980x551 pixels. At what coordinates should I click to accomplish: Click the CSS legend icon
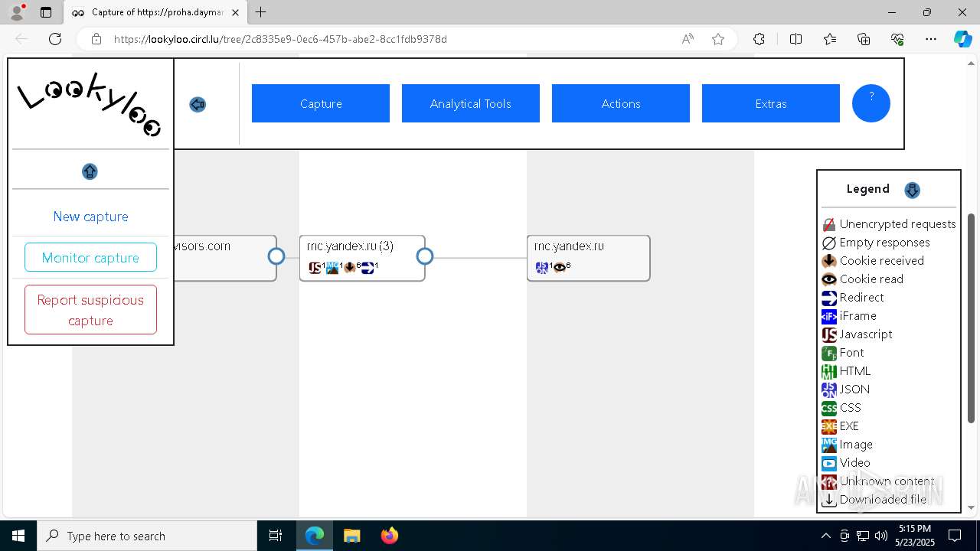click(x=829, y=408)
